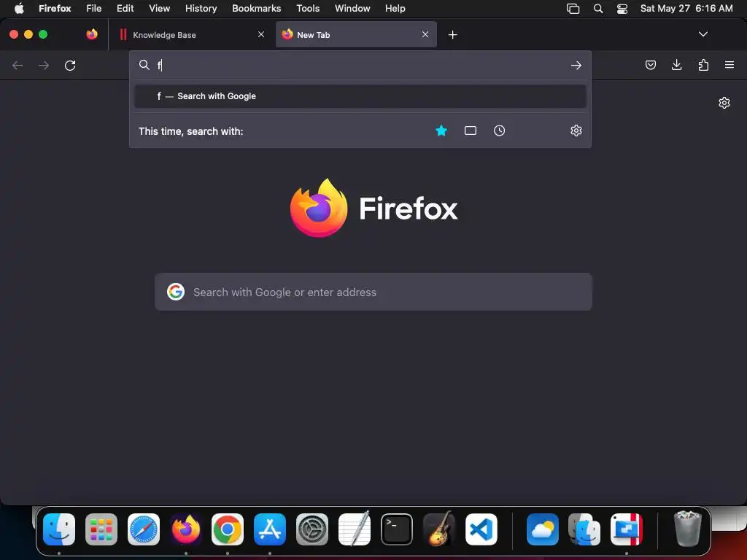
Task: Open the Firefox application menu hamburger
Action: (x=729, y=65)
